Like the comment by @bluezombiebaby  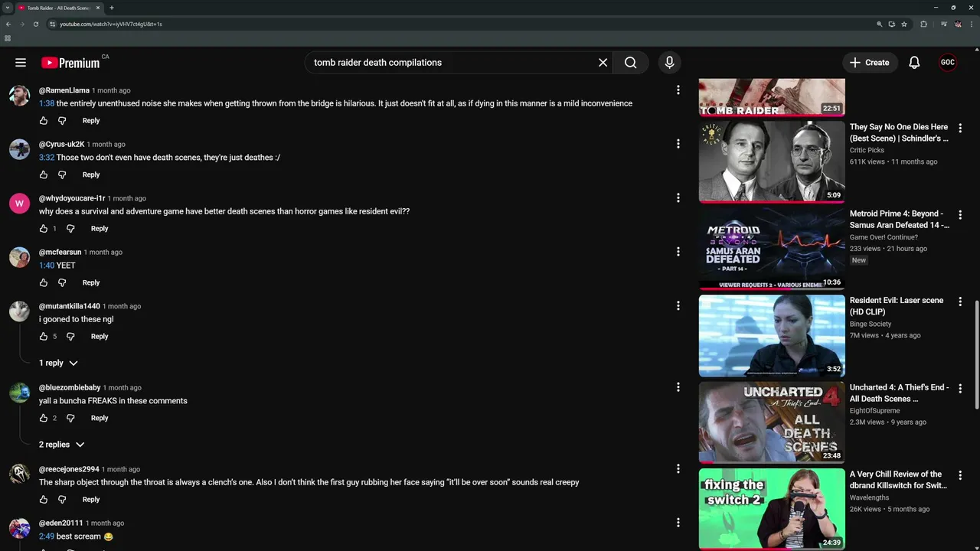(44, 418)
